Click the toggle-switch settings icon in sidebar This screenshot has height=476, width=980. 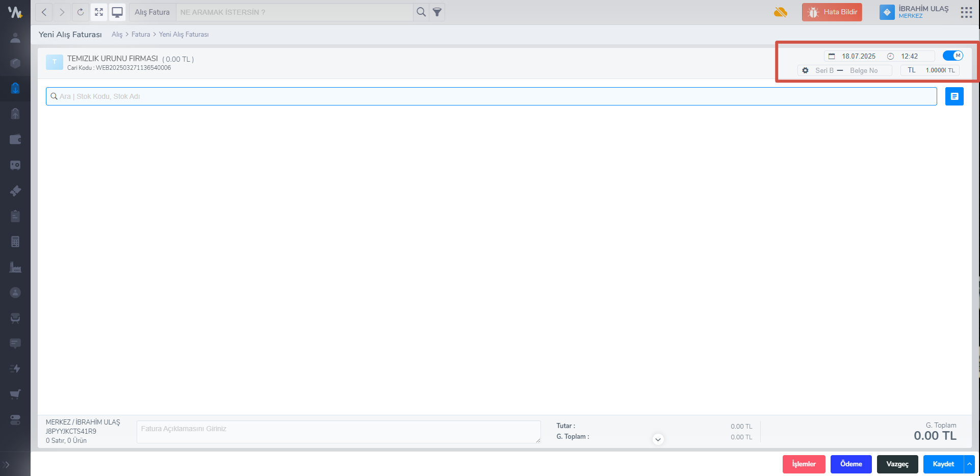[15, 419]
